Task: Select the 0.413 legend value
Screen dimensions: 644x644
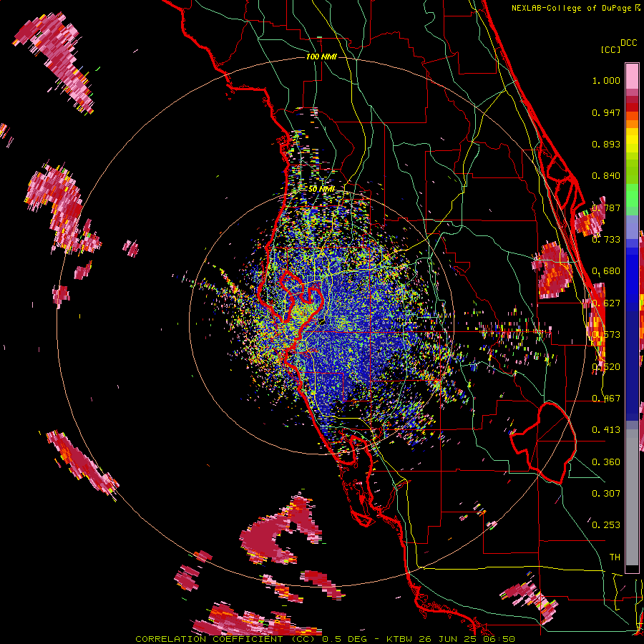Action: (x=606, y=430)
